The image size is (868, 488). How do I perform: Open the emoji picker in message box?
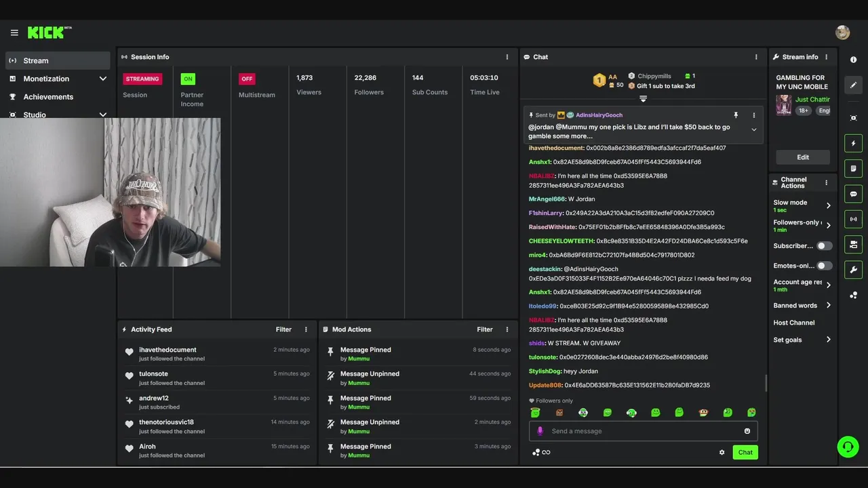pos(747,431)
